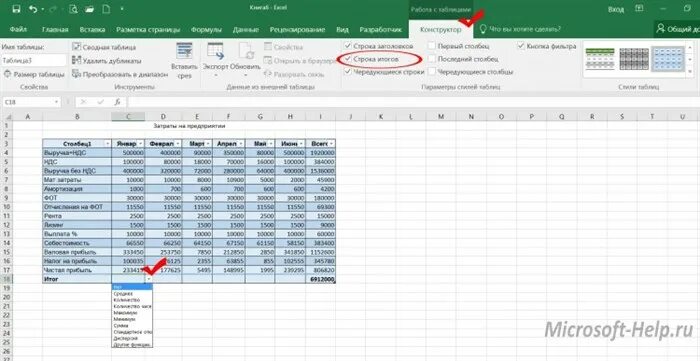Click the totals row dropdown arrow in C18

[x=149, y=279]
